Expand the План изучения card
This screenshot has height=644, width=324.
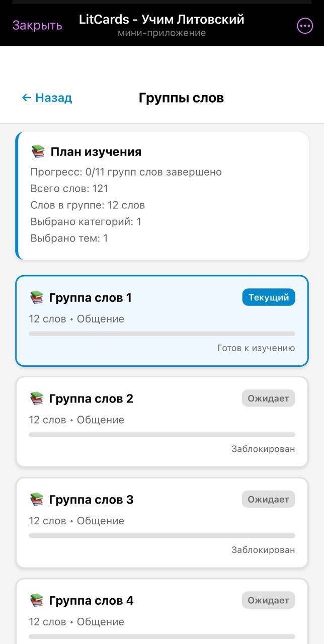(x=162, y=195)
